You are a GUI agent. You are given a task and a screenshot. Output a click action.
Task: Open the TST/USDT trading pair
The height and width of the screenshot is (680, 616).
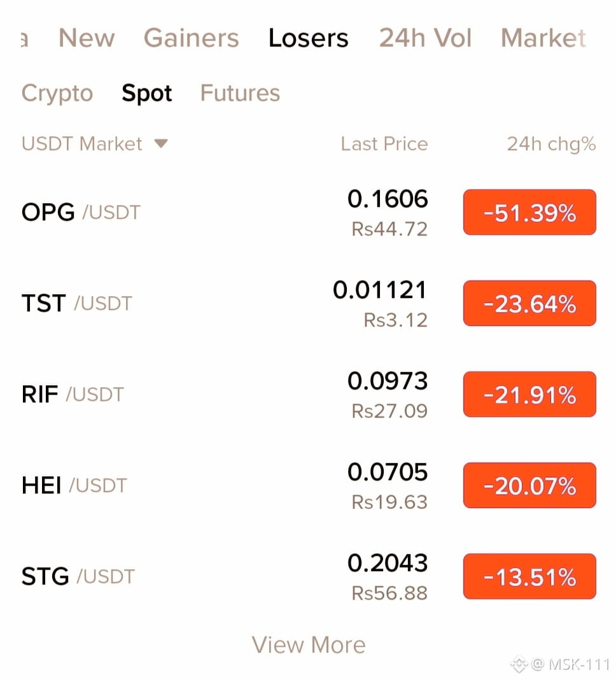coord(309,303)
